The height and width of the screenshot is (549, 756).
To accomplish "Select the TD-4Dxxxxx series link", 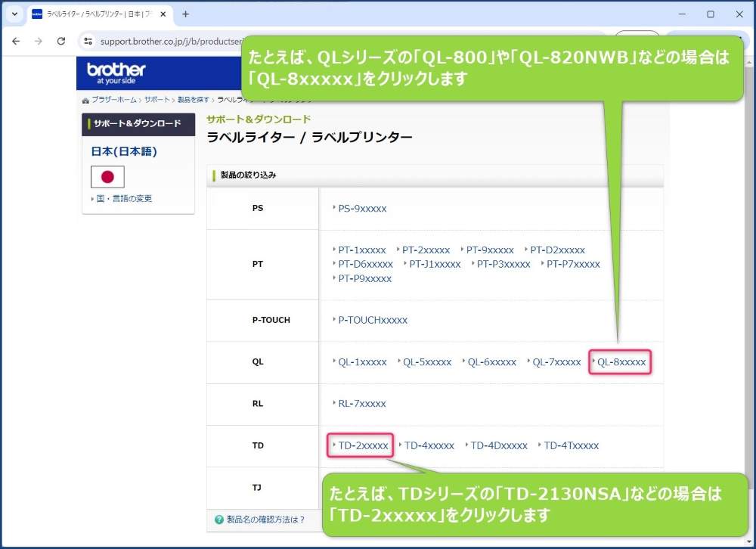I will (499, 445).
